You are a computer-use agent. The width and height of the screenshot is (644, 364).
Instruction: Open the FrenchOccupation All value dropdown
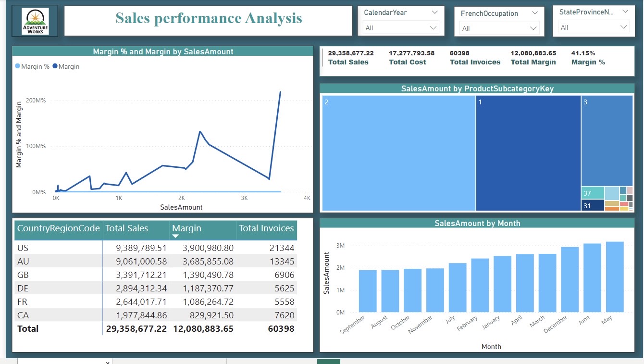(x=533, y=28)
